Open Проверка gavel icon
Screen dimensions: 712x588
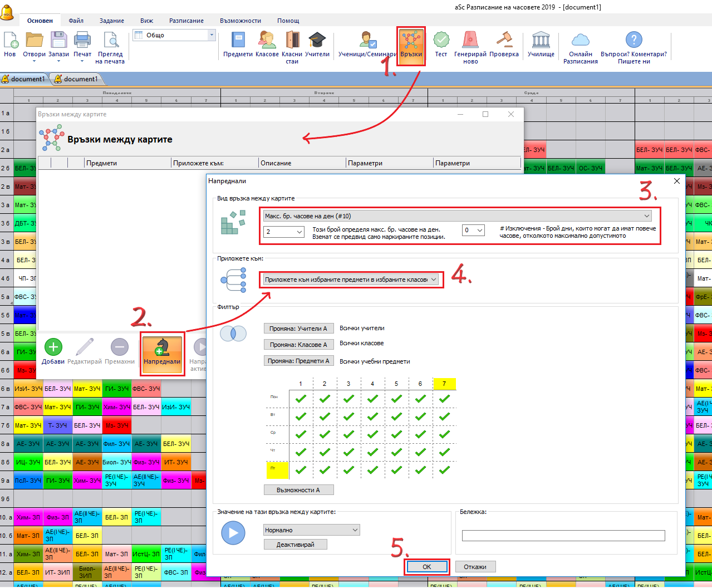(504, 40)
